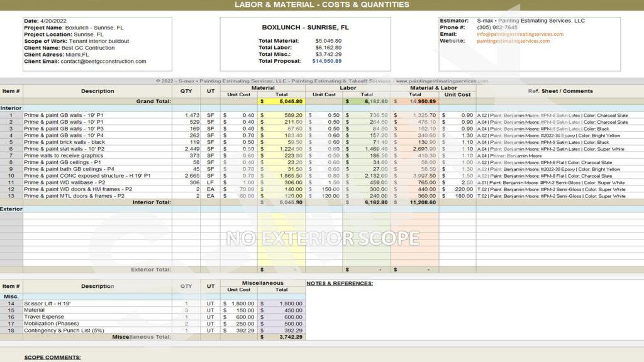Open the paintingestimatingservices.com website link
The image size is (644, 362).
(x=513, y=41)
